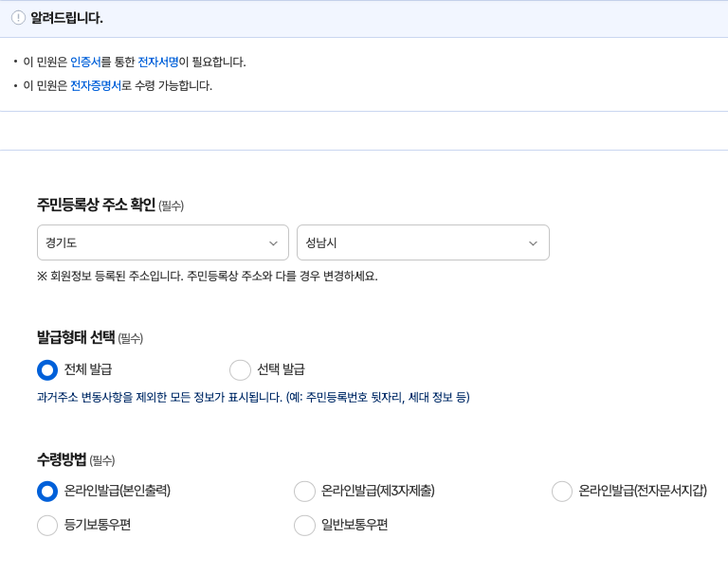This screenshot has width=728, height=574.
Task: Select the 전체 발급 radio button
Action: click(47, 369)
